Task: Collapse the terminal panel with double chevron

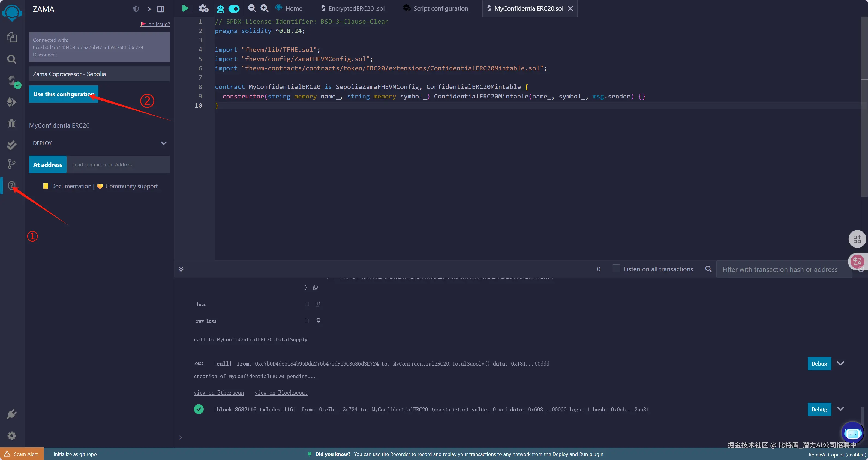Action: (181, 269)
